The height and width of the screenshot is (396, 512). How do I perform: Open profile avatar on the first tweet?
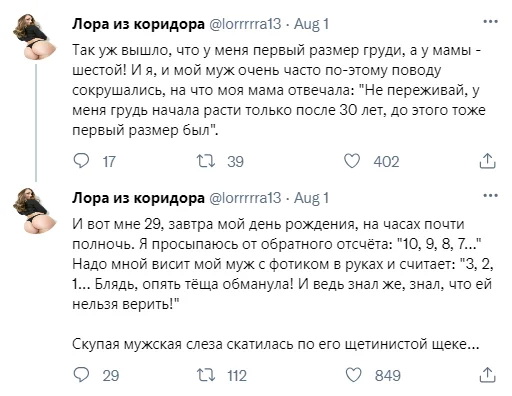34,37
